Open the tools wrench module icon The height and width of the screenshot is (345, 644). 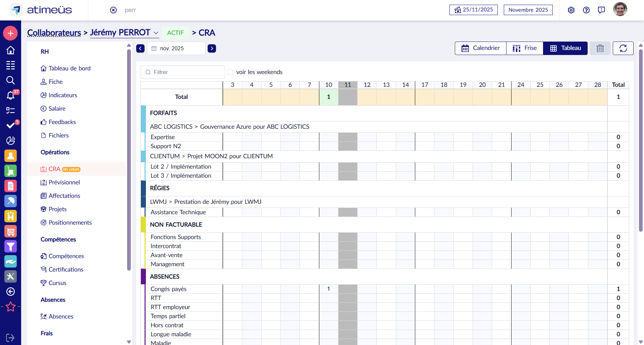pyautogui.click(x=10, y=276)
